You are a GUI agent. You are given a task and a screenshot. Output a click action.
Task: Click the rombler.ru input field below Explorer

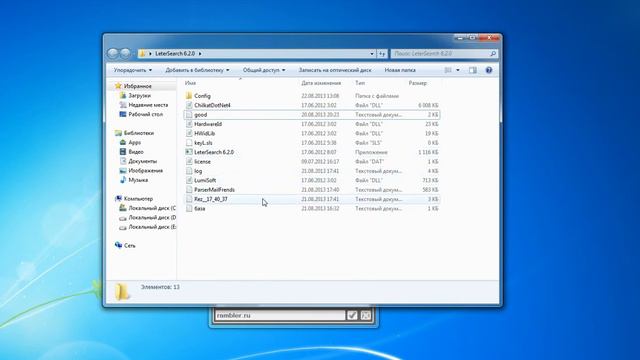[280, 316]
